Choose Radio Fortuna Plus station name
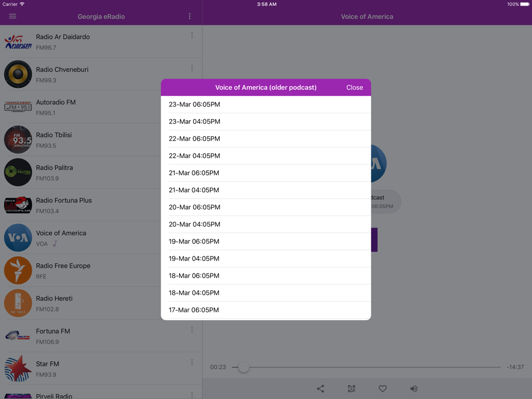 point(64,200)
